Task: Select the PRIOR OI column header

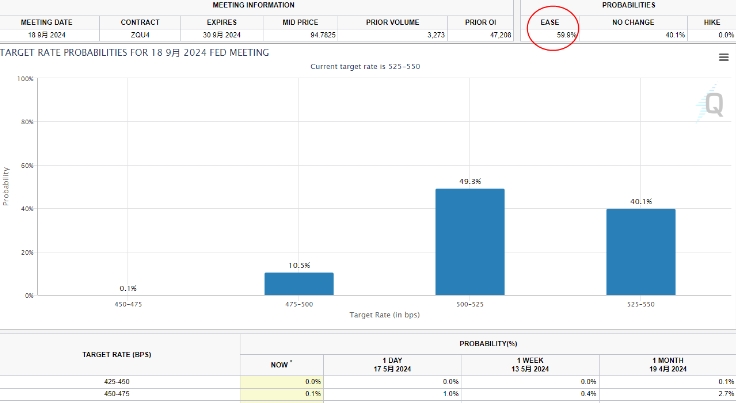Action: tap(480, 22)
